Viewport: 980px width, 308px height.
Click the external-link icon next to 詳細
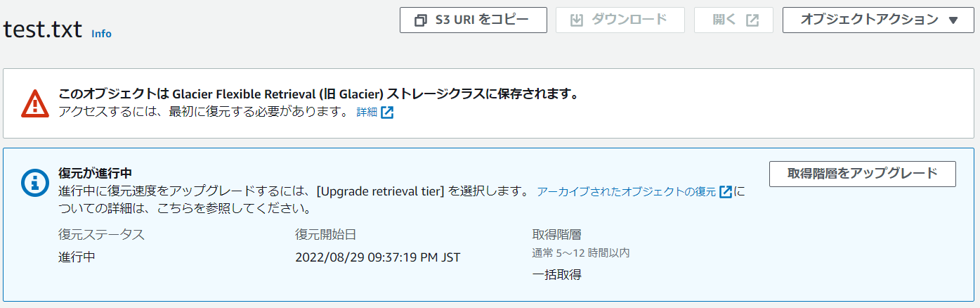coord(387,113)
